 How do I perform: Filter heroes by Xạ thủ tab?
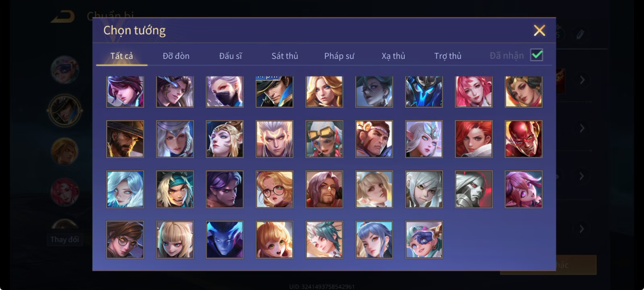[x=393, y=56]
